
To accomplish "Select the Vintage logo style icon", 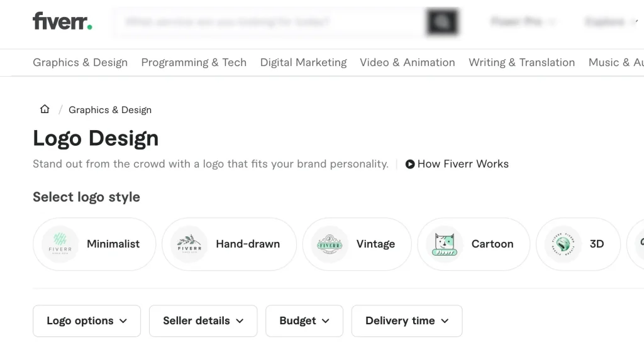I will click(330, 244).
